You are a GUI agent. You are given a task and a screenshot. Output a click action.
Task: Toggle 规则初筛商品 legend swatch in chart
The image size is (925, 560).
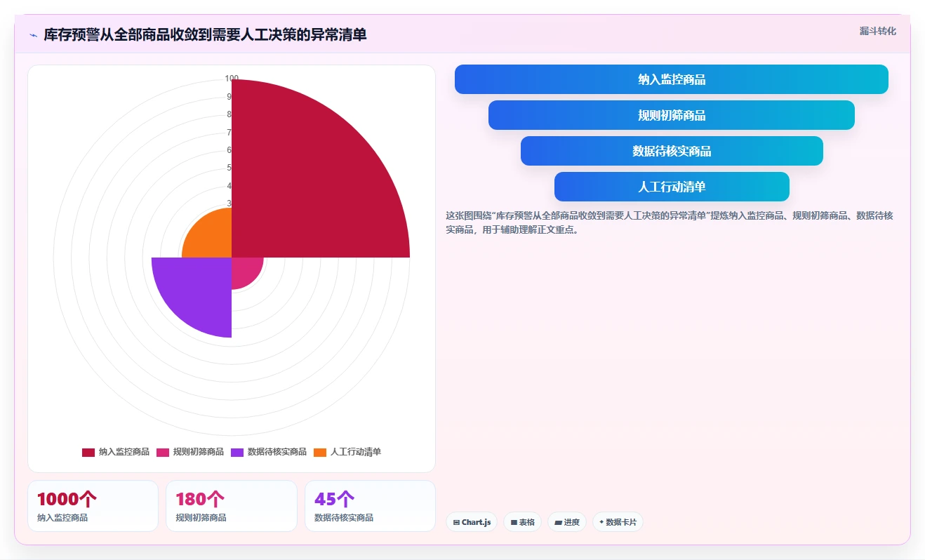[163, 452]
